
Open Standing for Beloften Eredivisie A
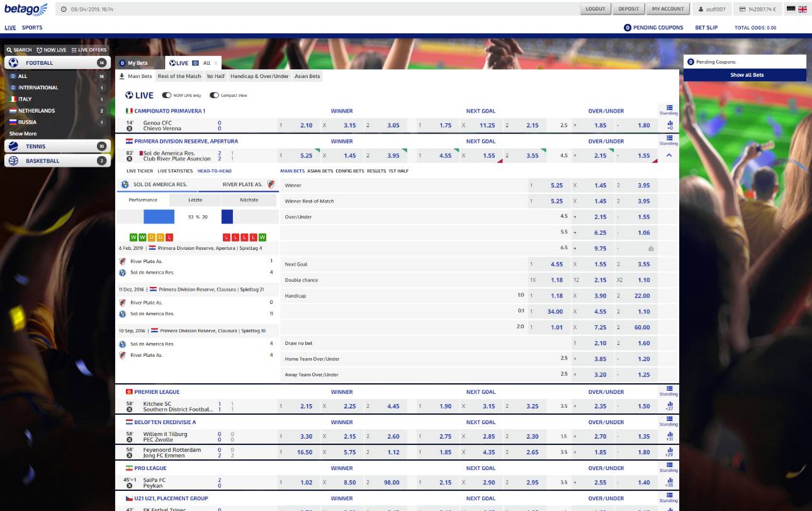click(668, 420)
